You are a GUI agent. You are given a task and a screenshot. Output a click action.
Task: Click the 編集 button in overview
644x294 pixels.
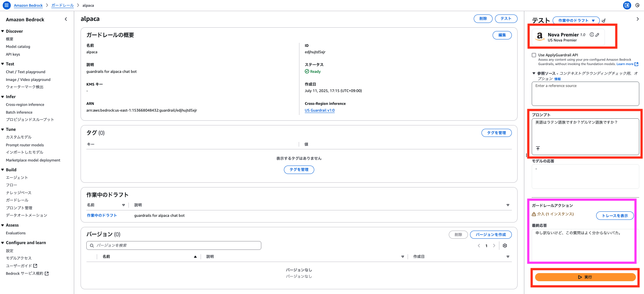click(502, 35)
